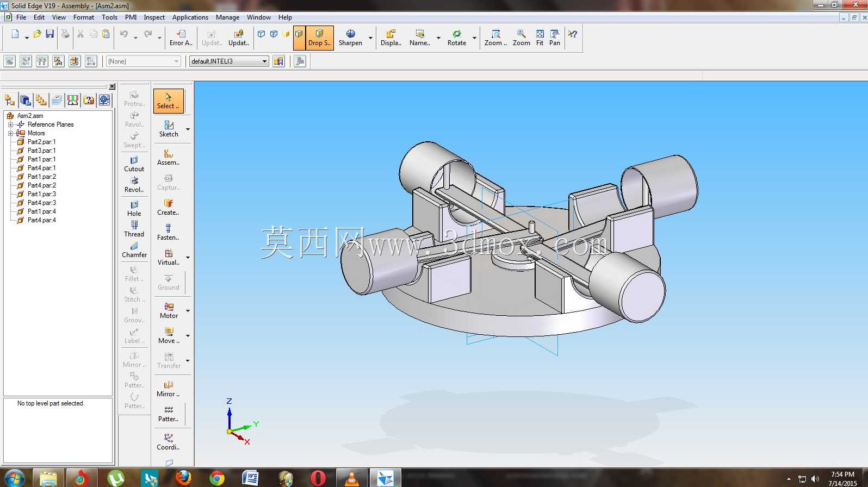Image resolution: width=868 pixels, height=487 pixels.
Task: Click the Hole feature button
Action: 134,209
